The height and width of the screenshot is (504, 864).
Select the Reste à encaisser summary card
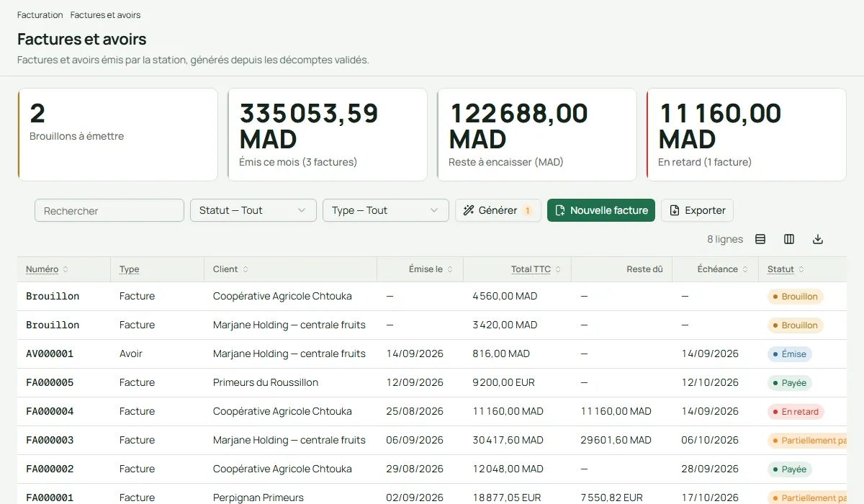pyautogui.click(x=537, y=135)
